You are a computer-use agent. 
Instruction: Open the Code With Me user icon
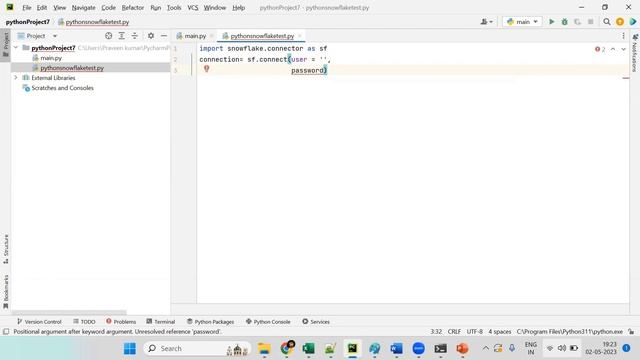point(486,22)
